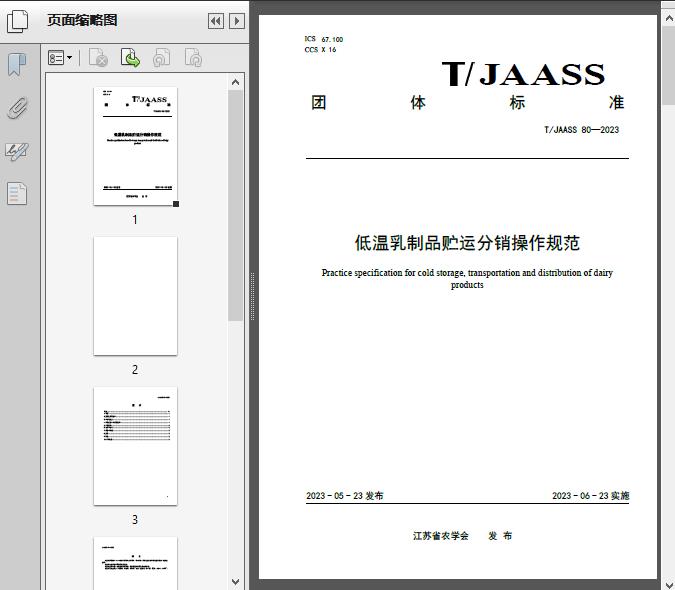Select page 1 thumbnail
The height and width of the screenshot is (590, 675).
pos(135,146)
